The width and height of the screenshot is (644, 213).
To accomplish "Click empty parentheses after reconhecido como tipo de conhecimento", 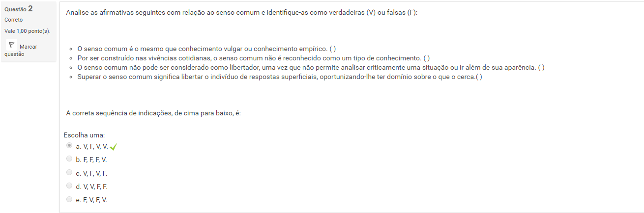I will coord(427,58).
